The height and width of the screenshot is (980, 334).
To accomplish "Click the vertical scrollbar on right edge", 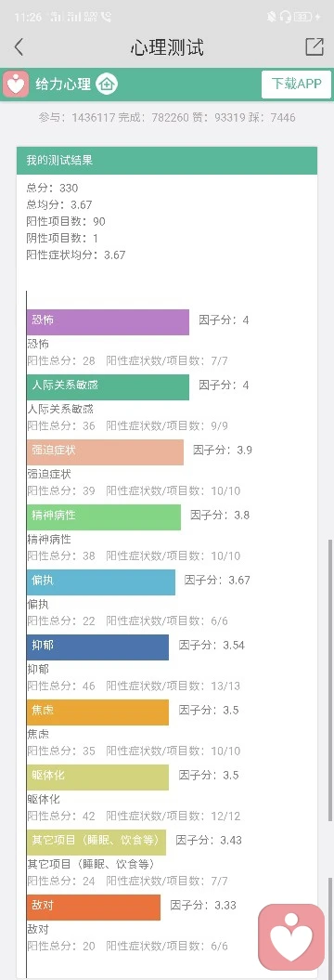I will (x=330, y=680).
